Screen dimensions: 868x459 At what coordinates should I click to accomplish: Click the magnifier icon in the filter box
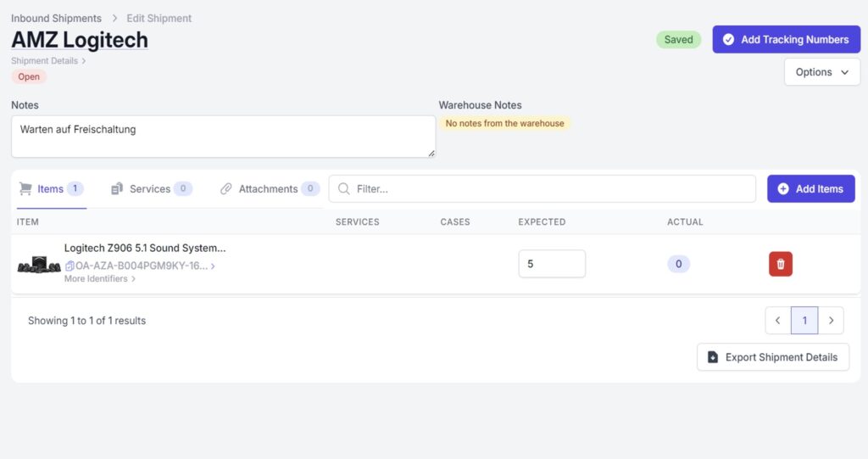coord(344,189)
